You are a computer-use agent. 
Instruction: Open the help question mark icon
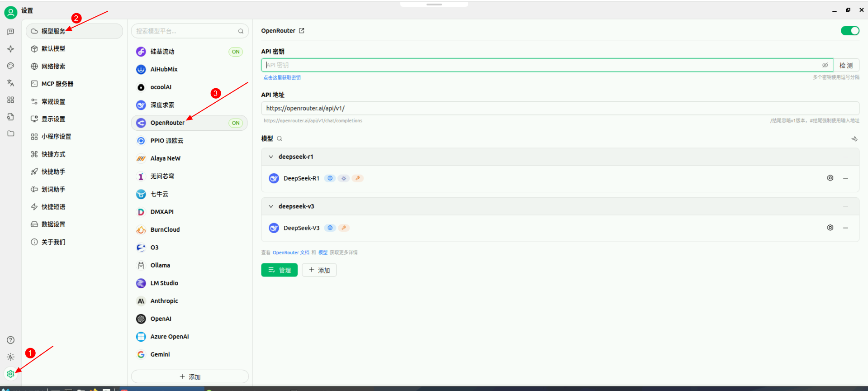[x=11, y=340]
